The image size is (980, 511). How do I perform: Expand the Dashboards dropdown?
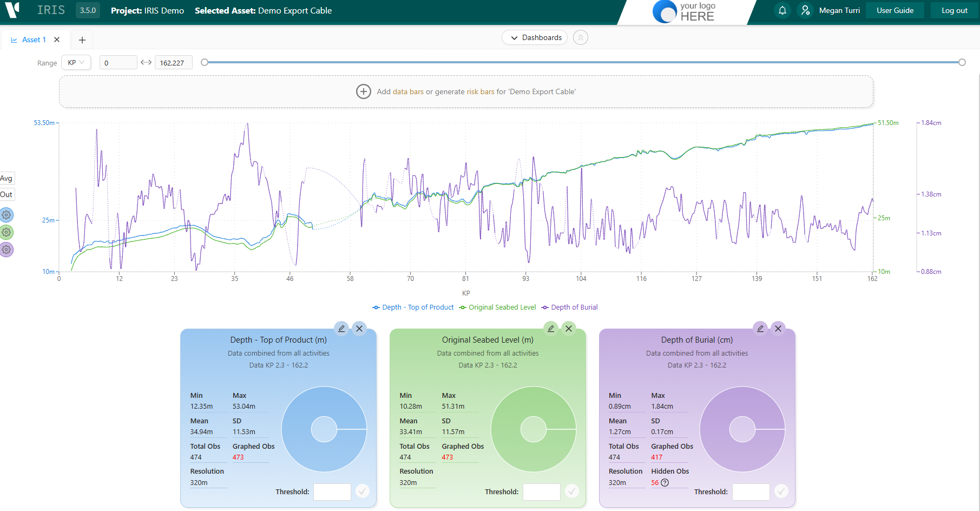click(x=535, y=37)
